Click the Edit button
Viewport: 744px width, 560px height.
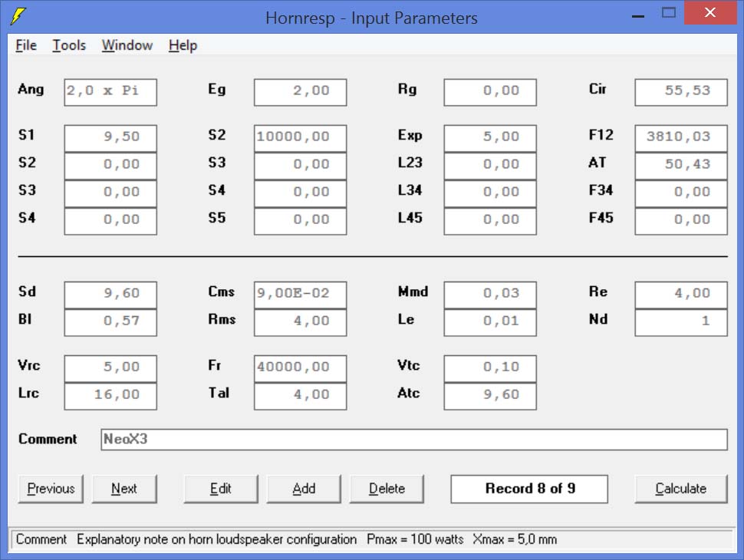point(221,489)
